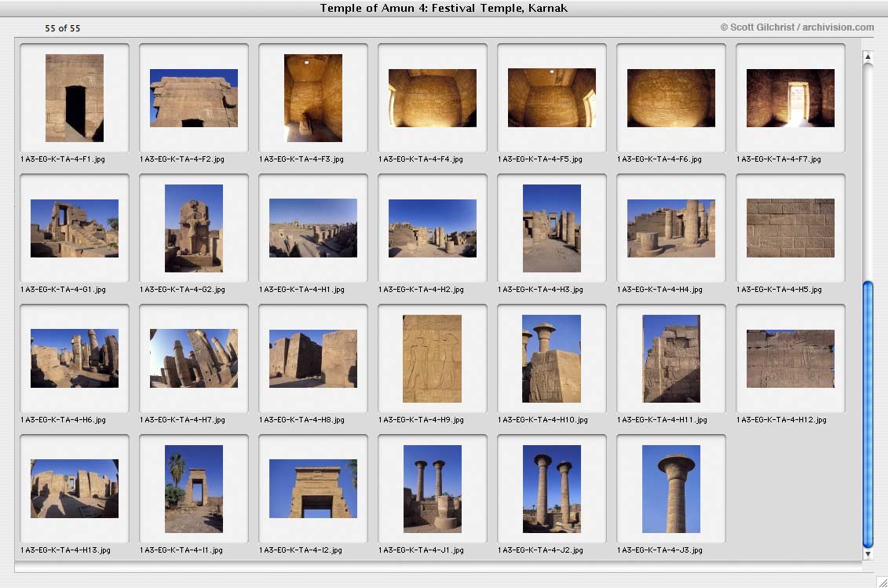This screenshot has width=888, height=588.
Task: Click filename label 1A3-EG-K-TA-4-G2.jpg
Action: pos(182,290)
